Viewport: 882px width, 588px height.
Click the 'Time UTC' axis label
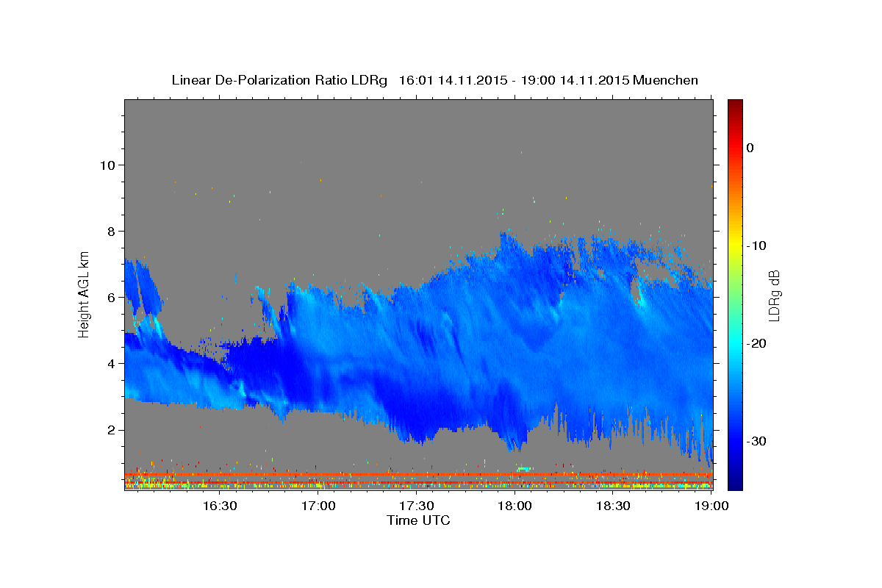(x=418, y=520)
